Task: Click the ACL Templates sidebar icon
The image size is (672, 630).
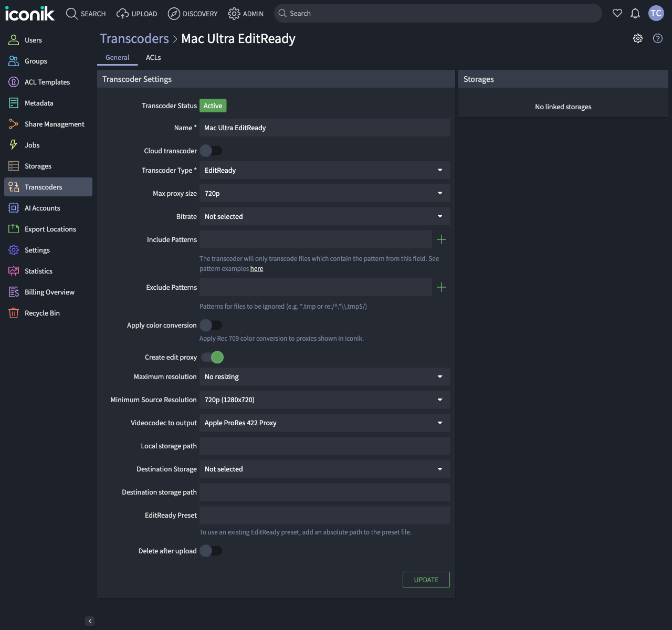Action: [x=14, y=82]
